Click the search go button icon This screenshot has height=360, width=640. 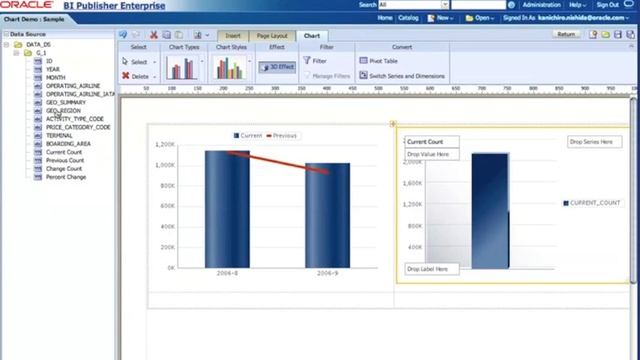pyautogui.click(x=511, y=5)
